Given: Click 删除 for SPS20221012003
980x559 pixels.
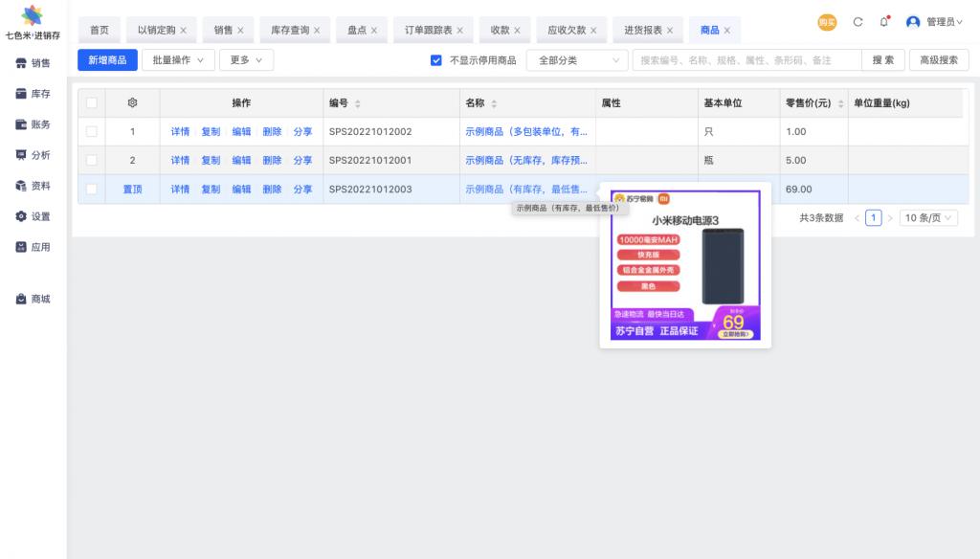Looking at the screenshot, I should click(272, 190).
